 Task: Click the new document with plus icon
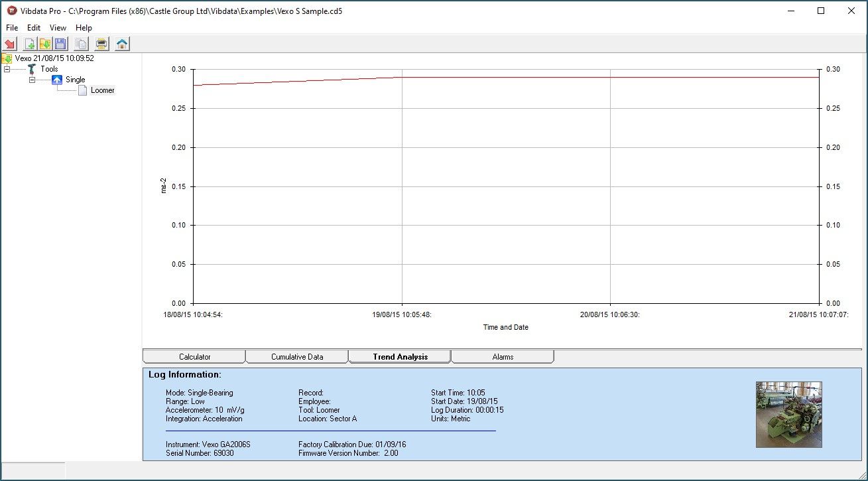point(29,44)
